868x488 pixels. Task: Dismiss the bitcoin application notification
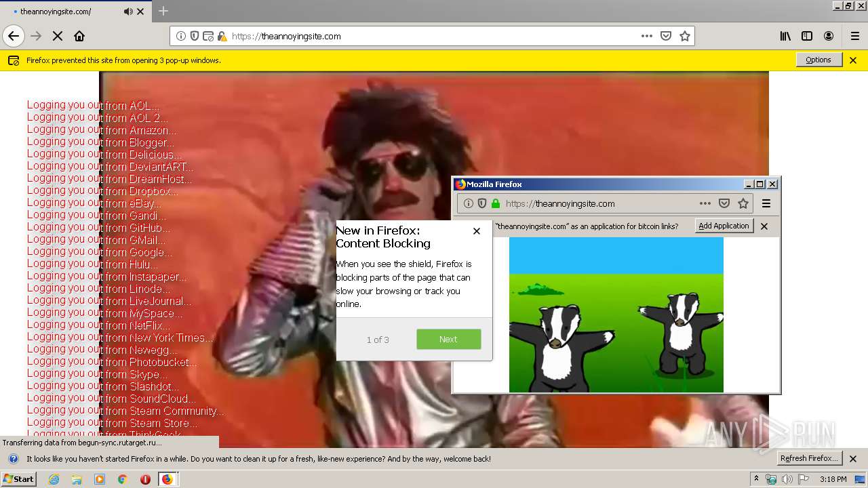click(x=764, y=226)
